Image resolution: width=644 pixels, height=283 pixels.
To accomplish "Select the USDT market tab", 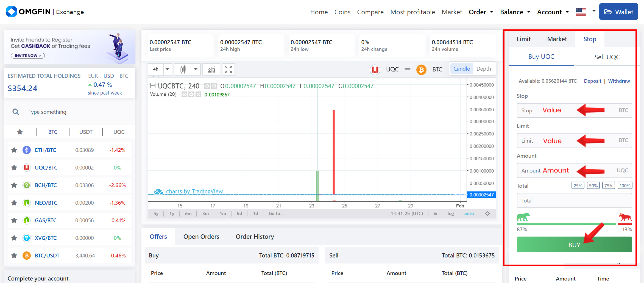I will click(x=86, y=132).
